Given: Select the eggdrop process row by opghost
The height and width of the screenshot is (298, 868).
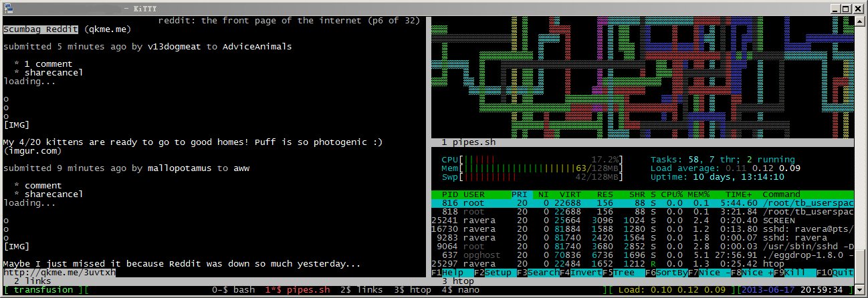Looking at the screenshot, I should coord(643,255).
